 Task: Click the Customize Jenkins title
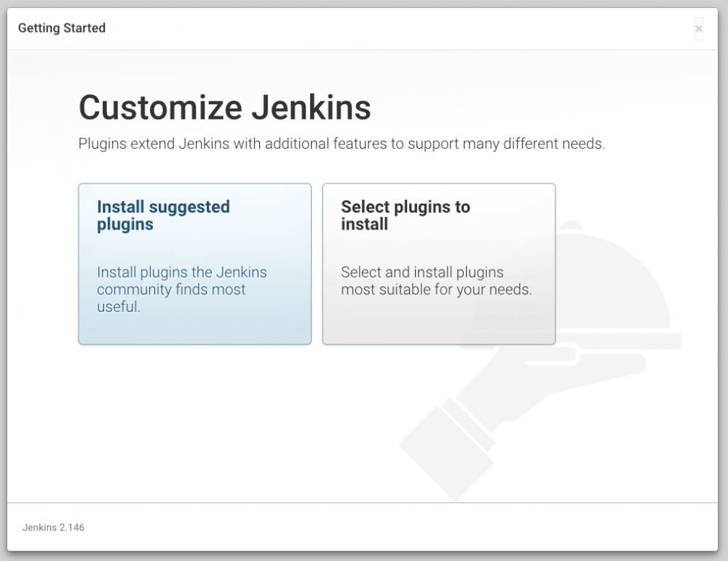pos(225,108)
